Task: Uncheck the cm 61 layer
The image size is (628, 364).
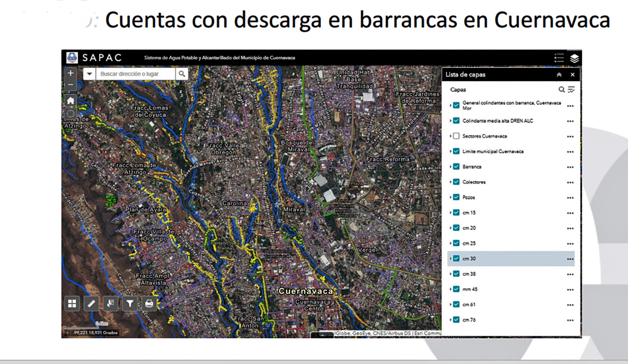Action: [456, 304]
